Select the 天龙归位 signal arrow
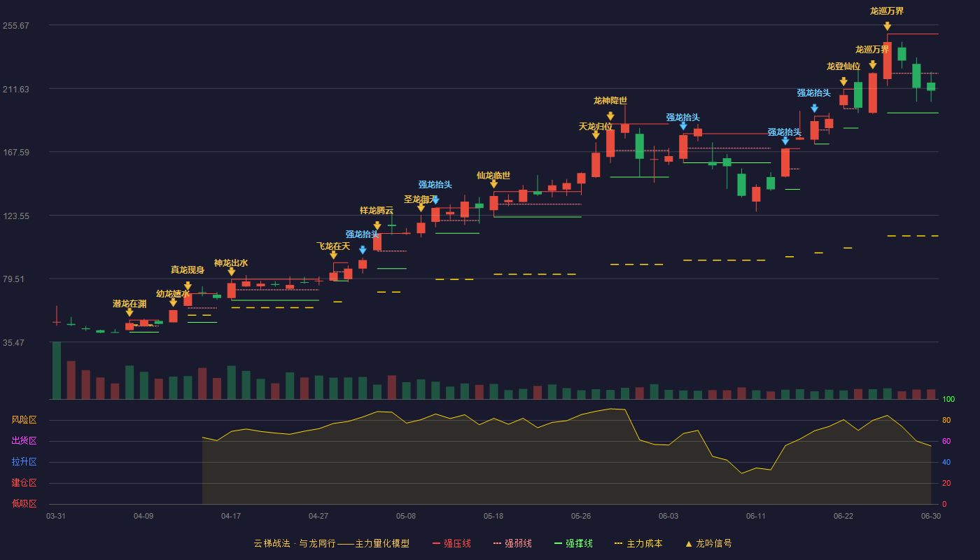This screenshot has width=980, height=560. click(x=596, y=135)
